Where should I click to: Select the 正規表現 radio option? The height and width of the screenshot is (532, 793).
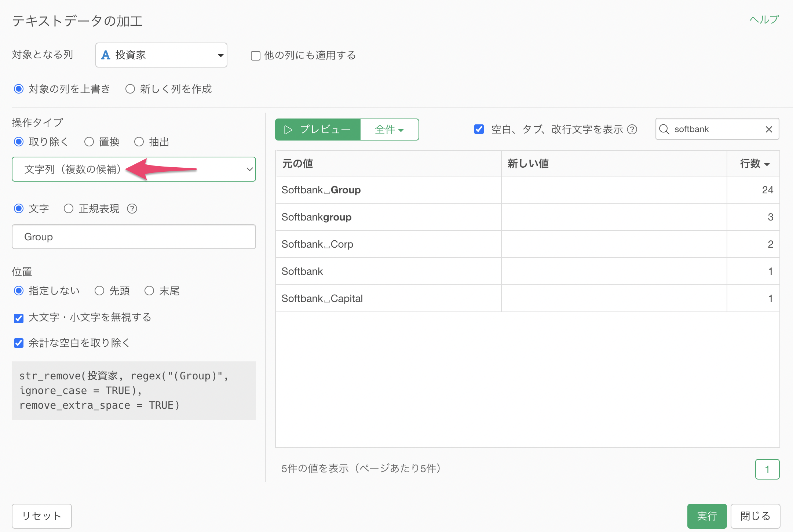[x=69, y=209]
